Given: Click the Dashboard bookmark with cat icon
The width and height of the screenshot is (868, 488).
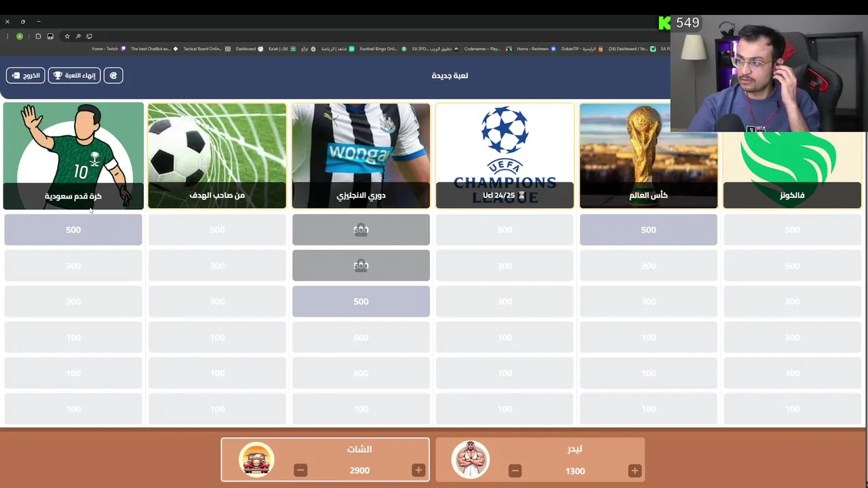Looking at the screenshot, I should pos(250,49).
